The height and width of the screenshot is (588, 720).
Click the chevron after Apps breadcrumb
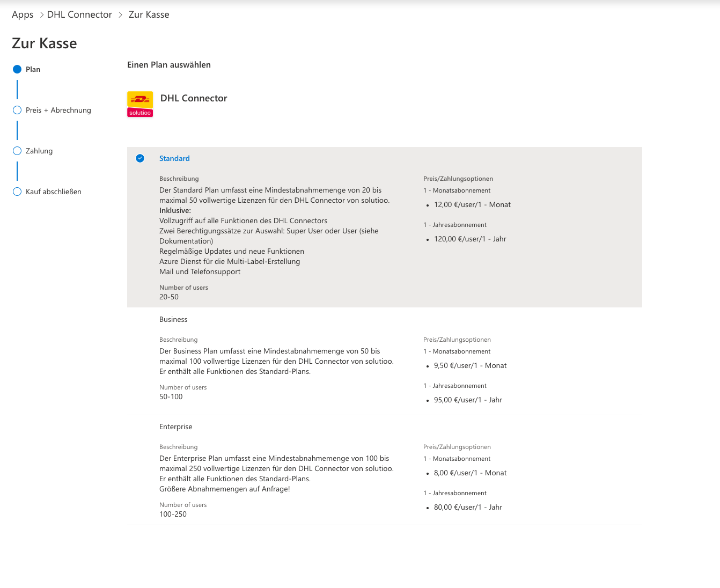click(42, 14)
